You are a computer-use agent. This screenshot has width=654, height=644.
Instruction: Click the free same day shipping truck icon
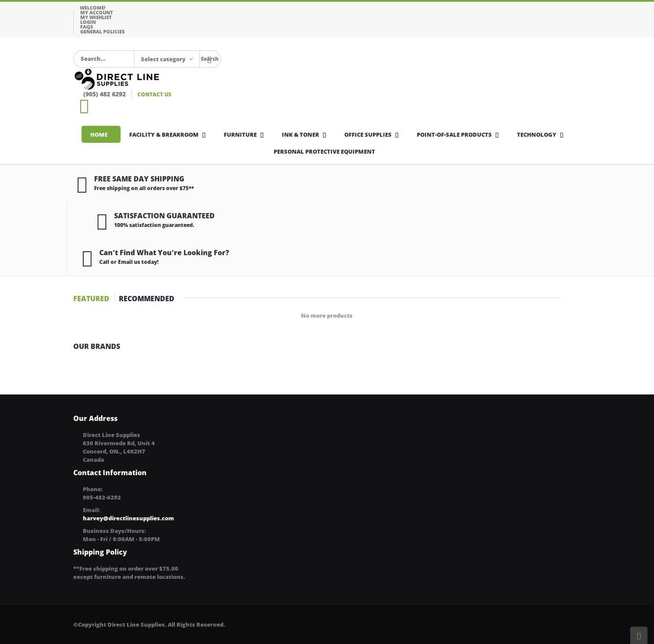(x=82, y=184)
